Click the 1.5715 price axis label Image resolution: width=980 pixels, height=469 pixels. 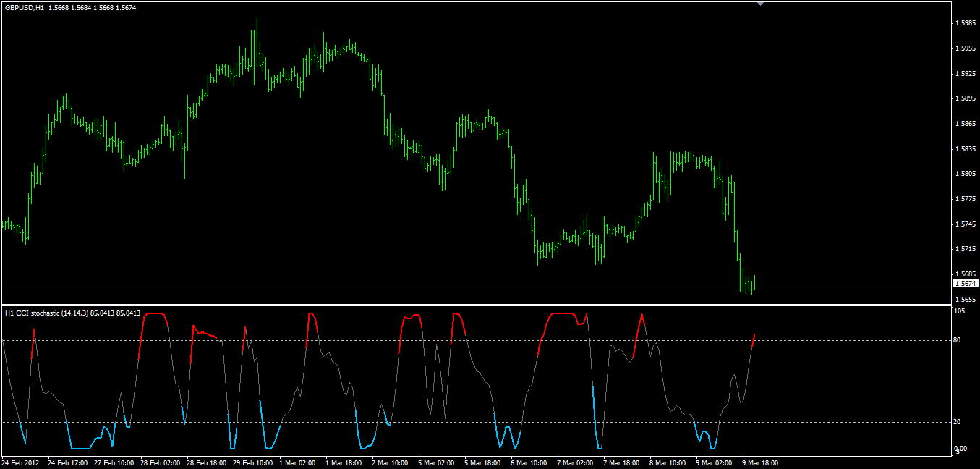coord(965,249)
